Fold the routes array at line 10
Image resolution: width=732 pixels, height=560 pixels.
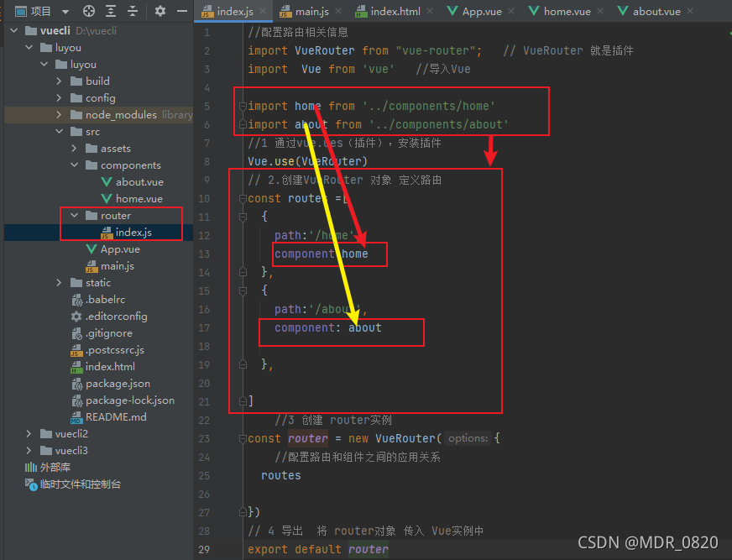click(243, 199)
